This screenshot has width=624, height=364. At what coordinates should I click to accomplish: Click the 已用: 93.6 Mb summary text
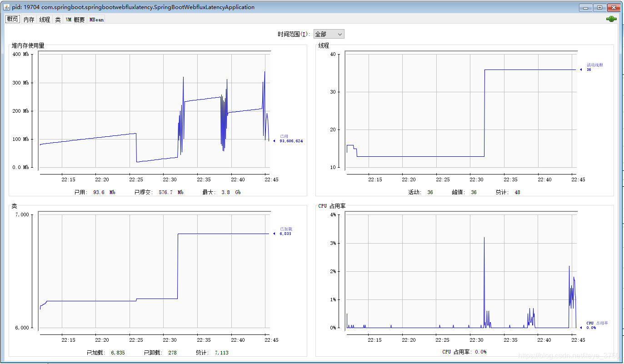(95, 192)
